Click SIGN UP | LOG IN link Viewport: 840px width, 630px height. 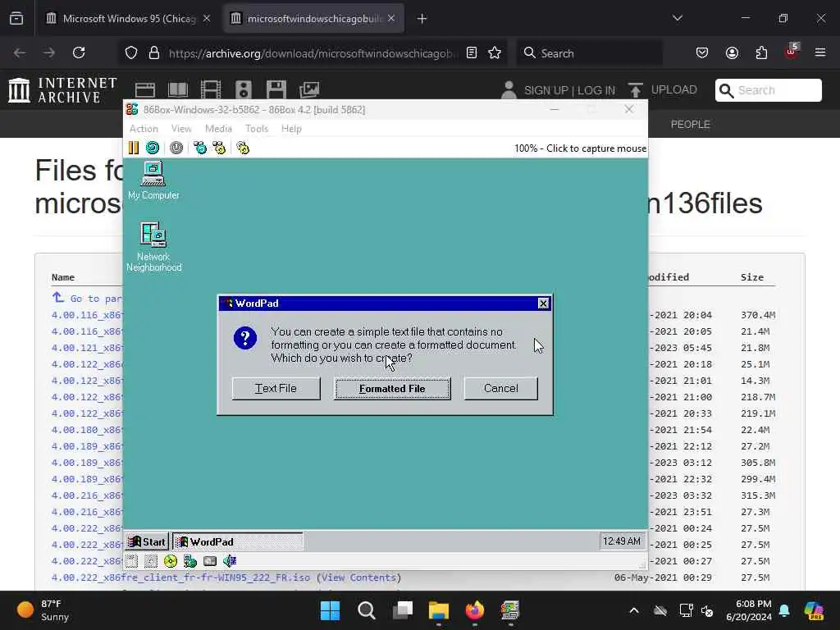[569, 90]
